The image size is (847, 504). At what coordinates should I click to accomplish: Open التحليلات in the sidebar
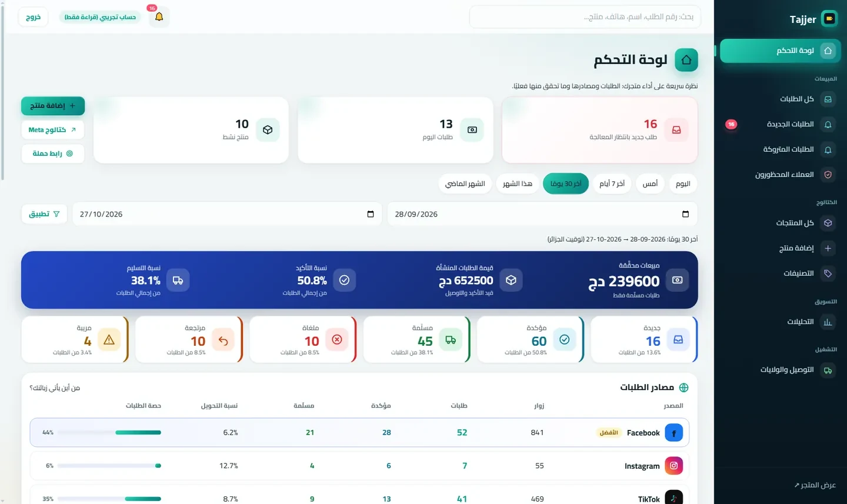(x=780, y=322)
